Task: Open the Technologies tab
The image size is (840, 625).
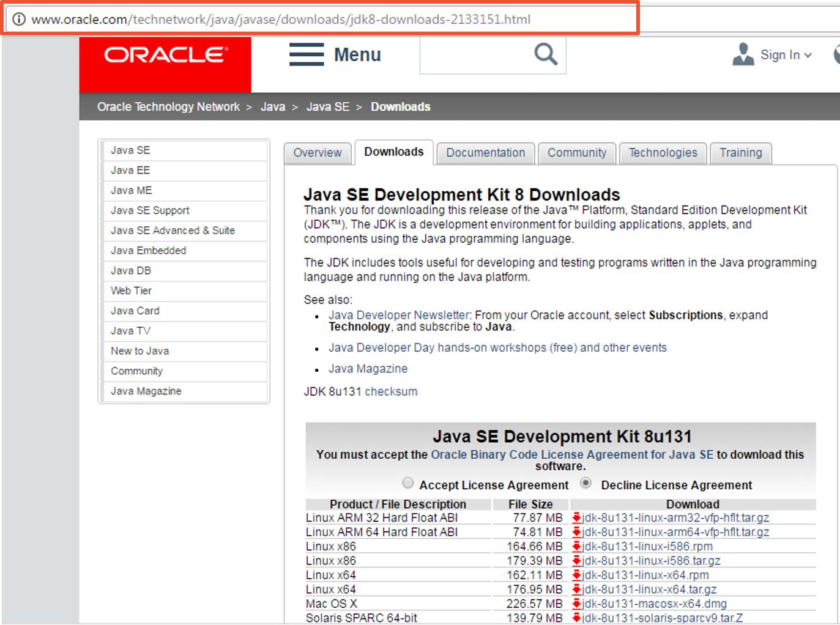Action: pyautogui.click(x=663, y=153)
